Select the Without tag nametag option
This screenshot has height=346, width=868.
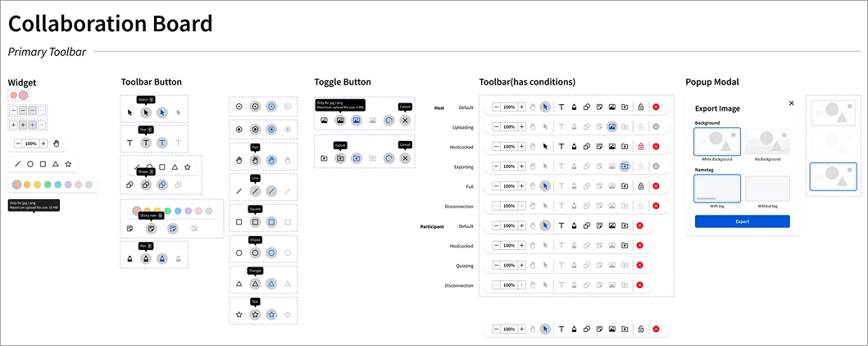point(767,189)
